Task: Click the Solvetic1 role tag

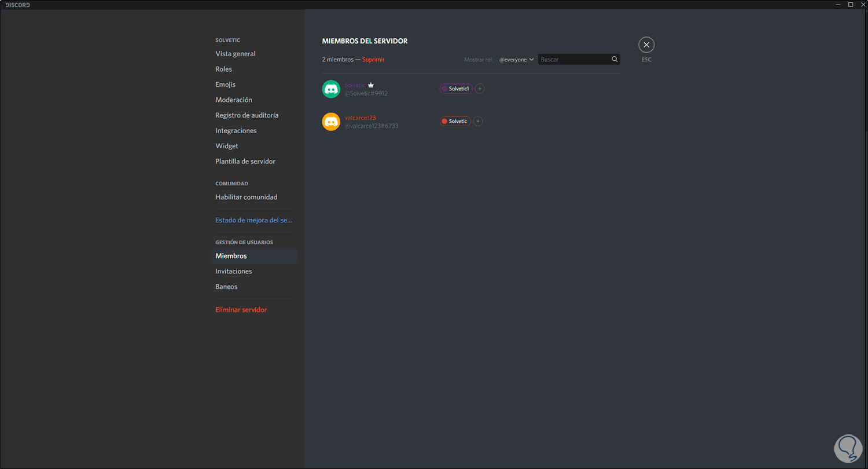Action: [x=456, y=89]
